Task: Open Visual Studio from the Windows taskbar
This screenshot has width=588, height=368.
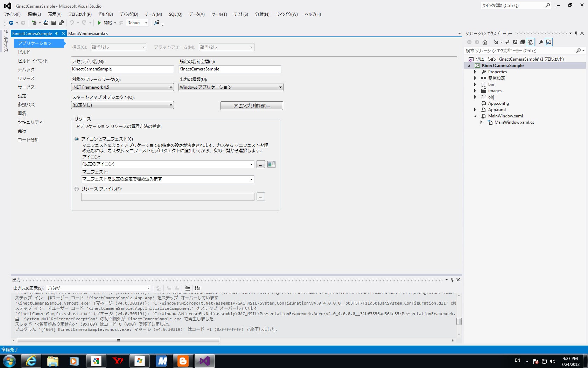Action: [204, 361]
